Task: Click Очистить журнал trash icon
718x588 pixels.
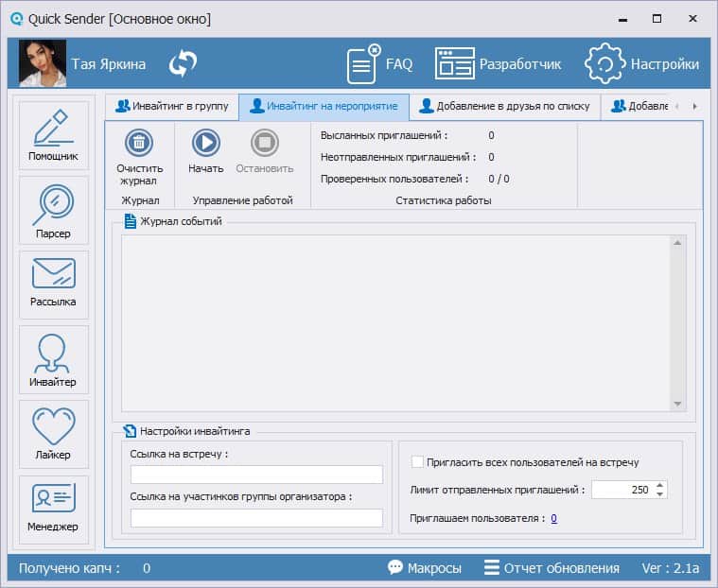Action: [x=139, y=143]
